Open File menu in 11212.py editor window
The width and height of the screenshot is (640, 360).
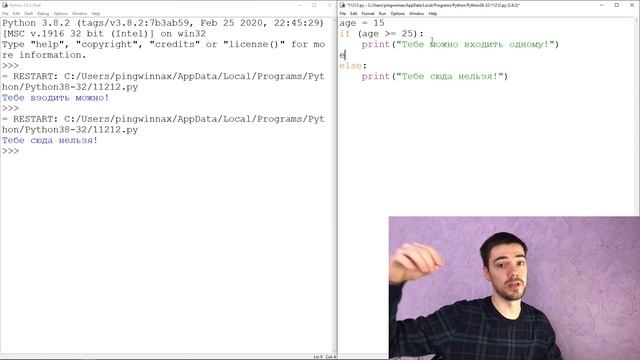(x=343, y=13)
